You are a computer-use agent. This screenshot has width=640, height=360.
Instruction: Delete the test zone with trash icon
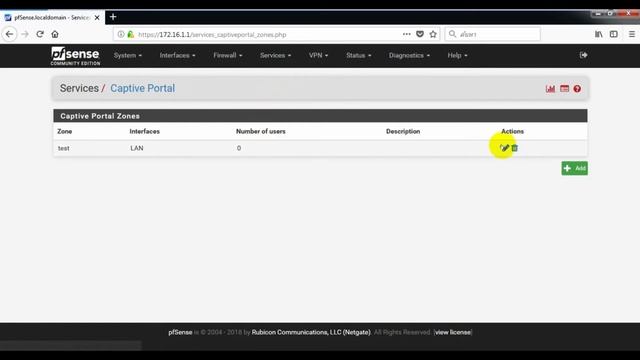514,148
